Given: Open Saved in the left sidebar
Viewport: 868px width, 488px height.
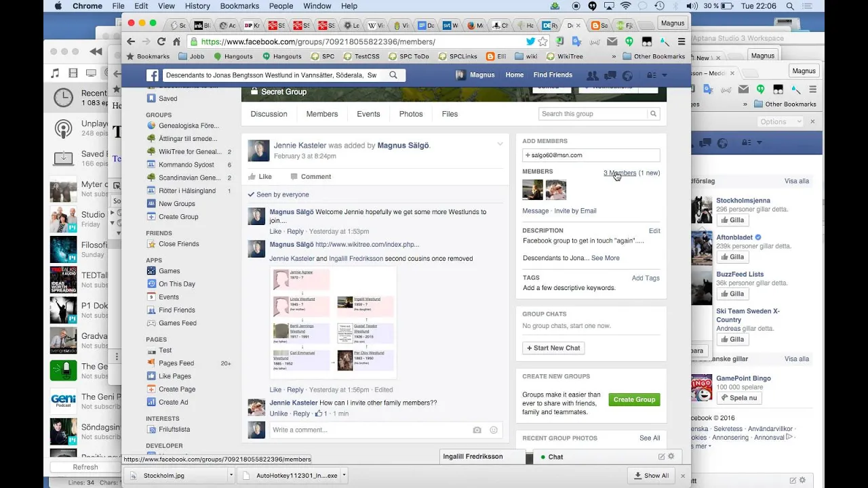Looking at the screenshot, I should [168, 98].
